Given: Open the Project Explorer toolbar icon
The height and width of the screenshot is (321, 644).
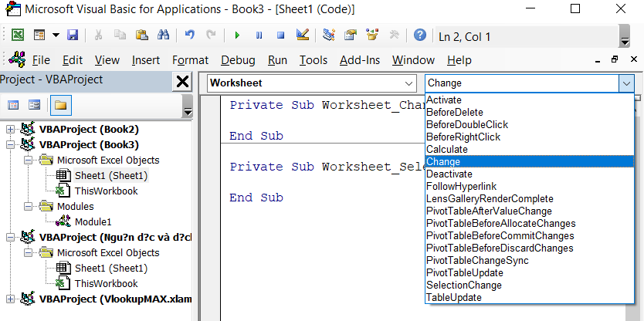Looking at the screenshot, I should pyautogui.click(x=329, y=35).
